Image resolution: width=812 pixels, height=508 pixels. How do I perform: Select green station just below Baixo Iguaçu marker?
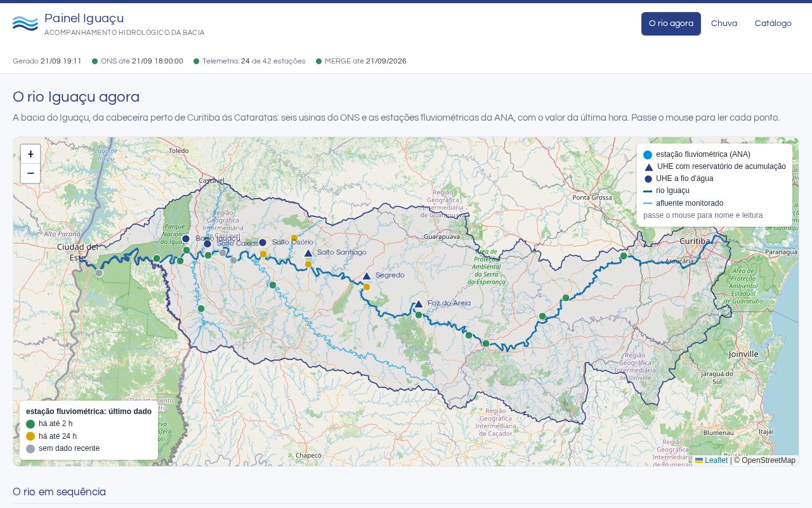(x=187, y=250)
